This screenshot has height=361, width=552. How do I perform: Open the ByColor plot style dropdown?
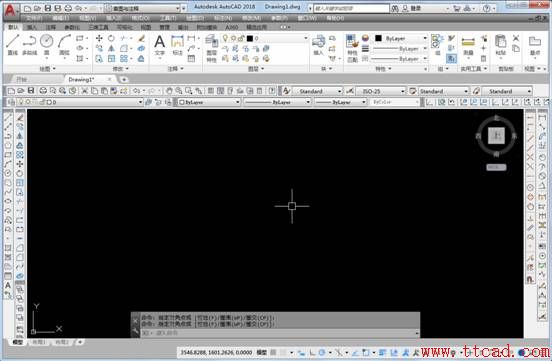[394, 102]
